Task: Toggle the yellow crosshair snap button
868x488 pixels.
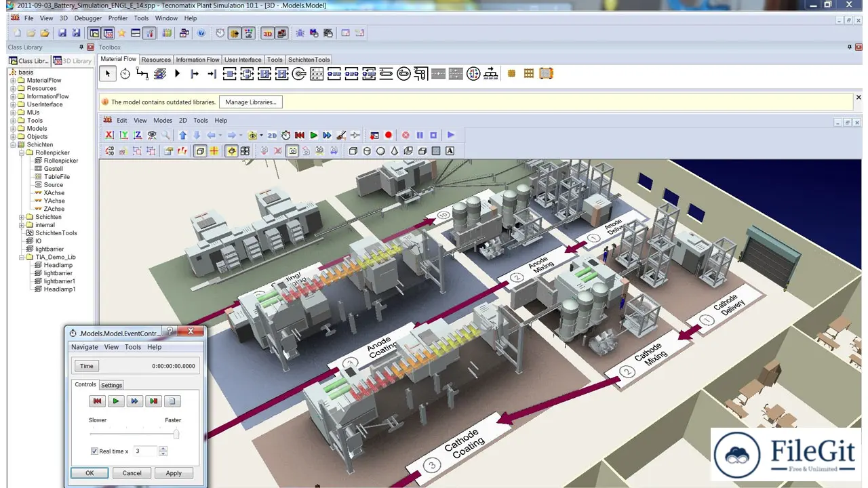Action: (x=214, y=151)
